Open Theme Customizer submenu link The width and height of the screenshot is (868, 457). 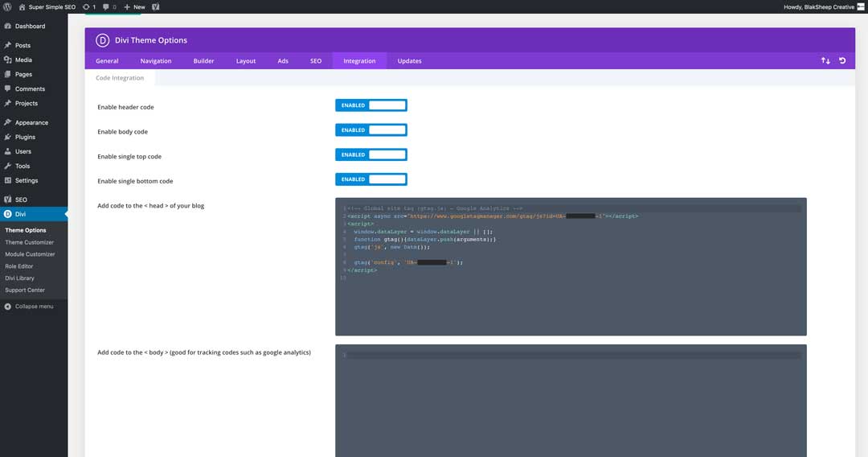[30, 242]
